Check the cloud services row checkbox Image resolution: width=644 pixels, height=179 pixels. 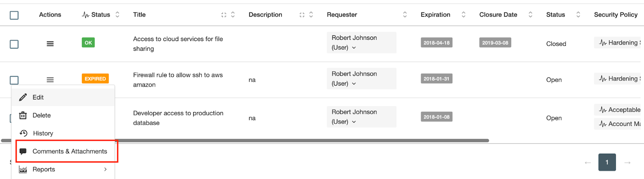[x=14, y=44]
